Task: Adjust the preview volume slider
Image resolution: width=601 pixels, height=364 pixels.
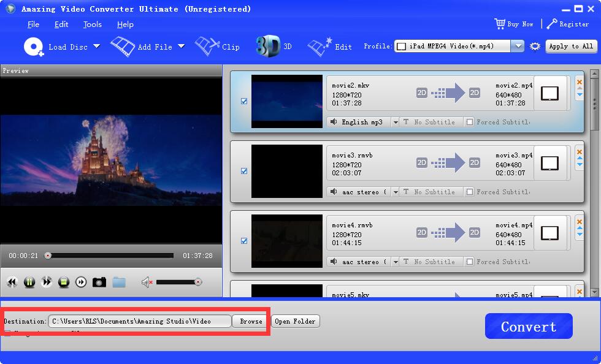Action: 178,282
